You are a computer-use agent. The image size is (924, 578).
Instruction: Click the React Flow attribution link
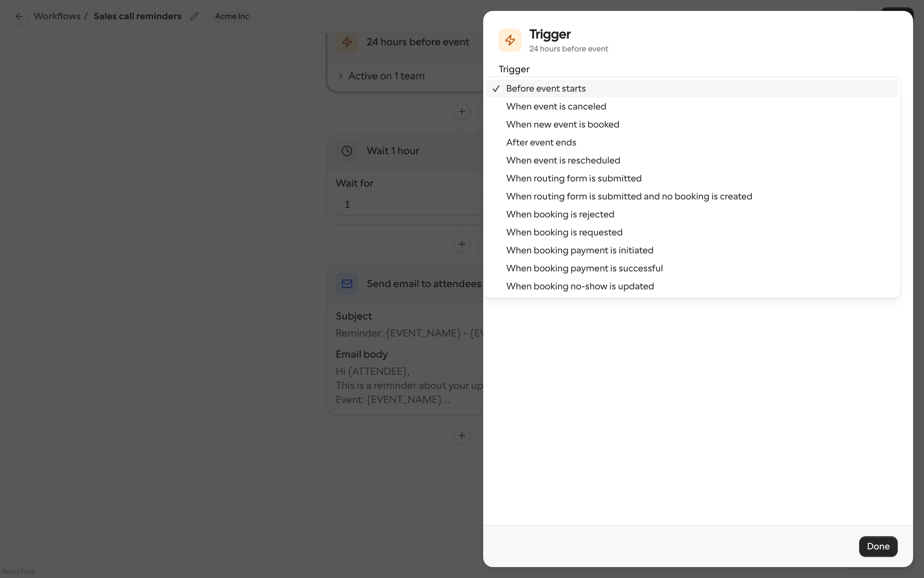point(18,572)
